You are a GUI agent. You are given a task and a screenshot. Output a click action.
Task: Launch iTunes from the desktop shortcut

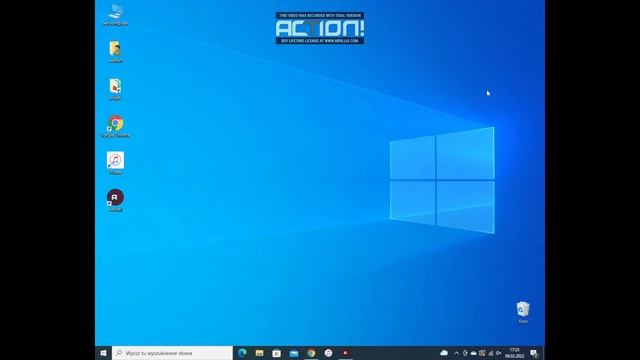[116, 163]
